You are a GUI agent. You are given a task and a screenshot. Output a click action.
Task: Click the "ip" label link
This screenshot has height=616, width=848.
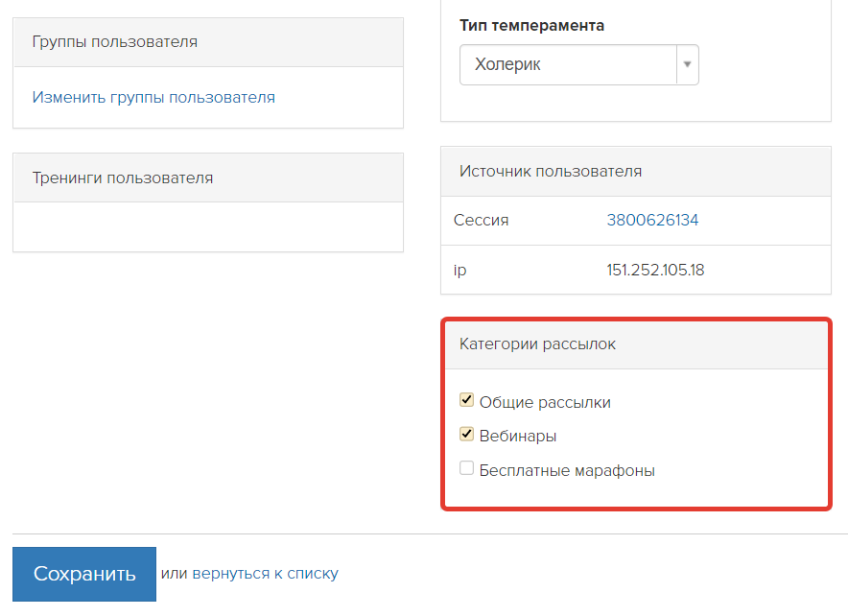click(x=459, y=270)
